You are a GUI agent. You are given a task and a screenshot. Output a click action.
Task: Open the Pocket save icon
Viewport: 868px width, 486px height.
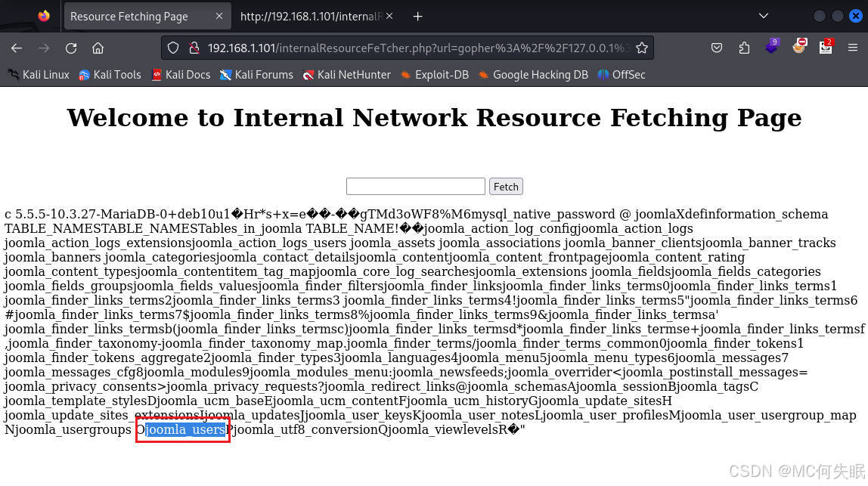tap(717, 48)
